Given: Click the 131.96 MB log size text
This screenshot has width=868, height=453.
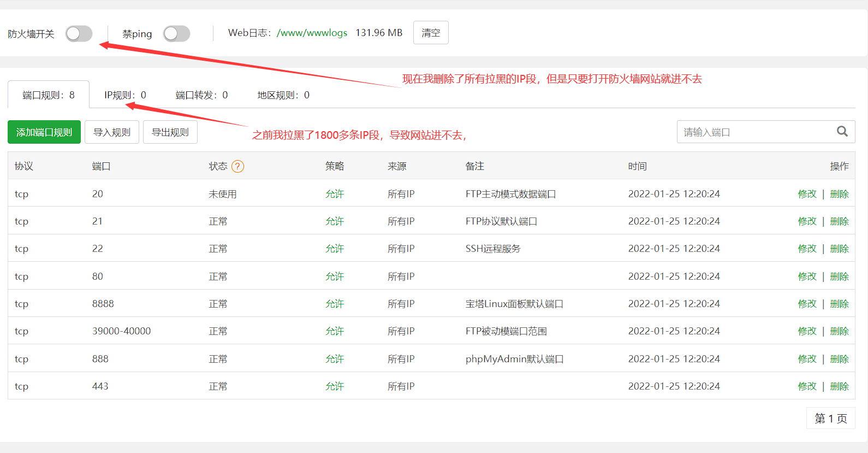Looking at the screenshot, I should tap(379, 33).
